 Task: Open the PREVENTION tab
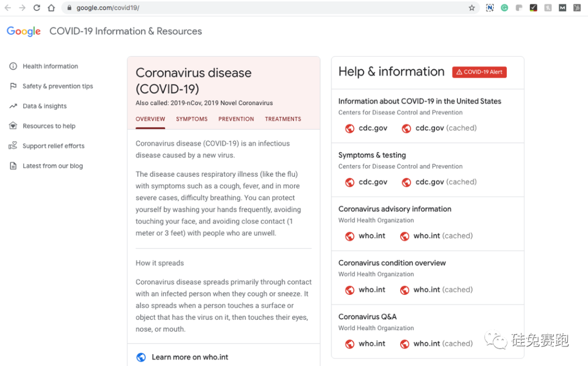coord(236,119)
